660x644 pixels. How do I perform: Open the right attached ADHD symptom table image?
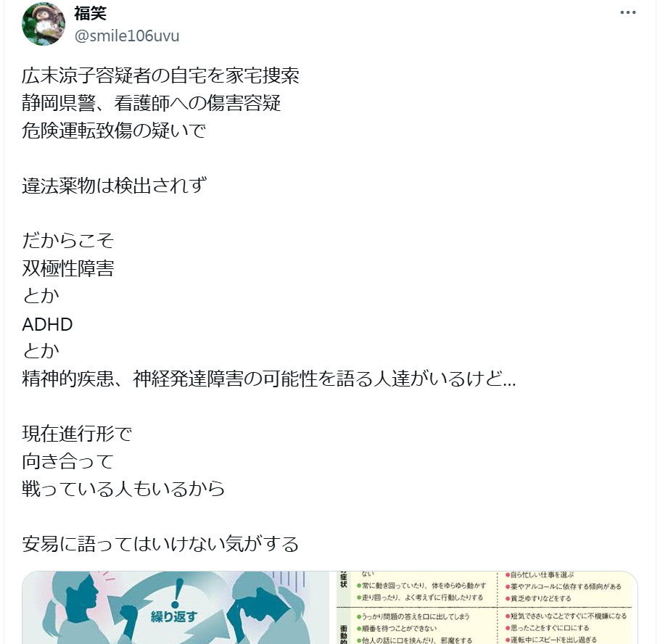(x=484, y=608)
